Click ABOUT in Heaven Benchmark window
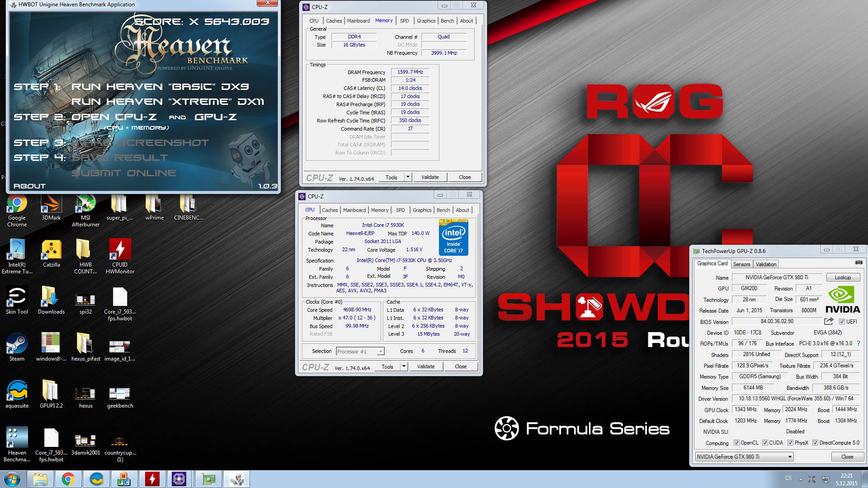 tap(29, 186)
